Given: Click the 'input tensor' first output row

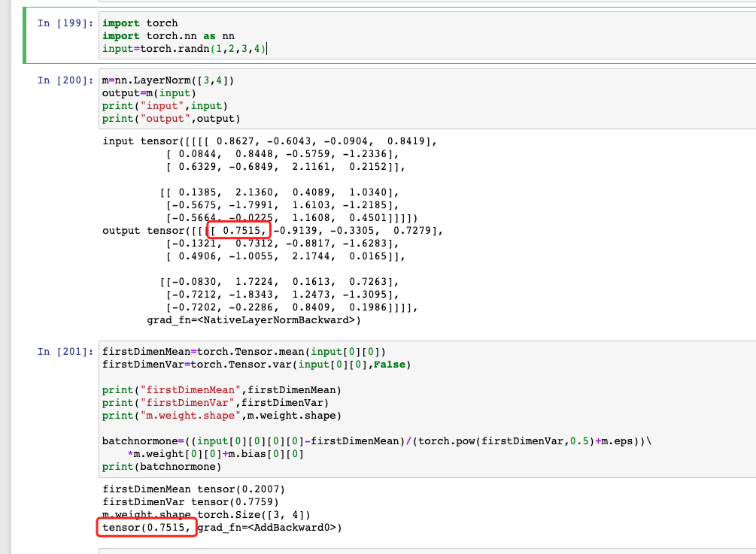Looking at the screenshot, I should [x=271, y=141].
